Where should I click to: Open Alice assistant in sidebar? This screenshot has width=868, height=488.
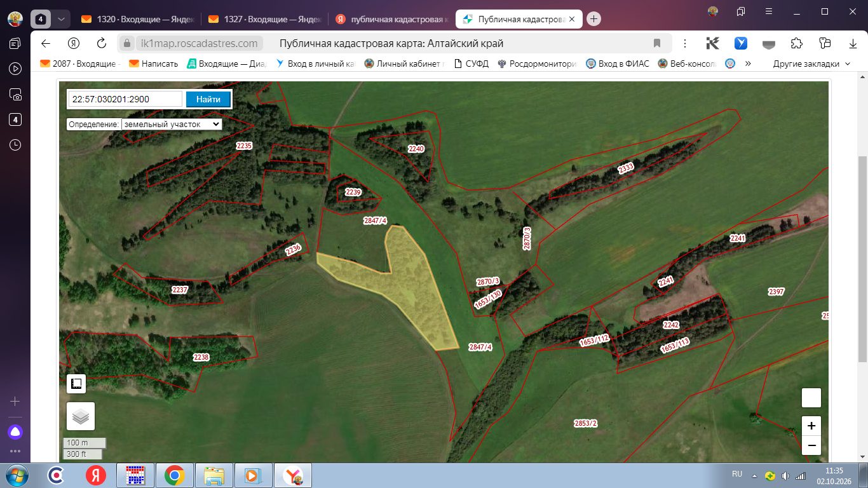(15, 432)
